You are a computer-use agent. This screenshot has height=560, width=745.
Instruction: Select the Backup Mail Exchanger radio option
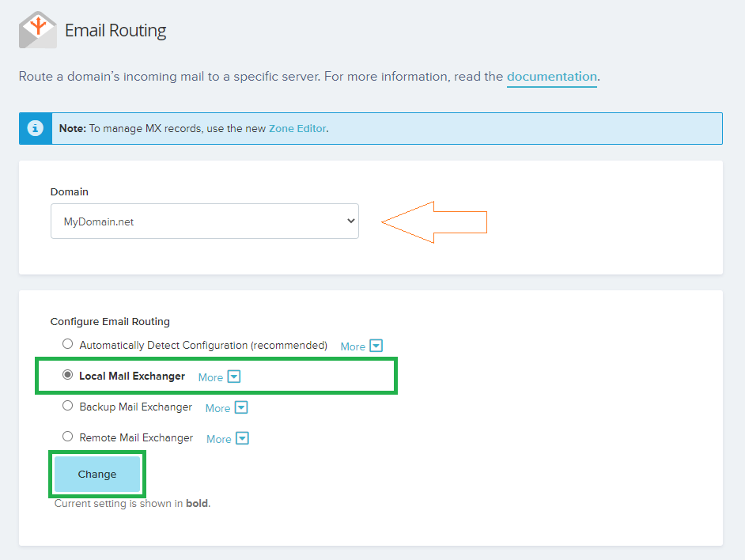click(68, 407)
